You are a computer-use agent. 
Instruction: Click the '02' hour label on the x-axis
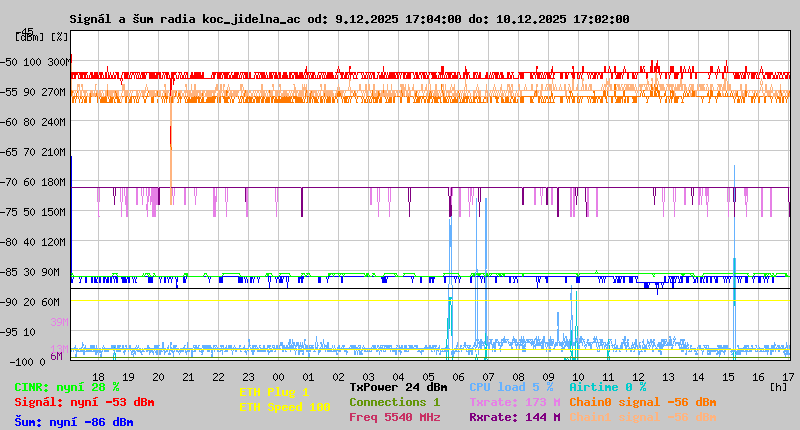[x=339, y=377]
